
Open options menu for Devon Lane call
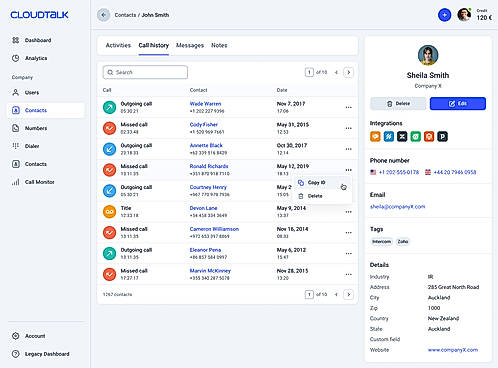pos(349,212)
